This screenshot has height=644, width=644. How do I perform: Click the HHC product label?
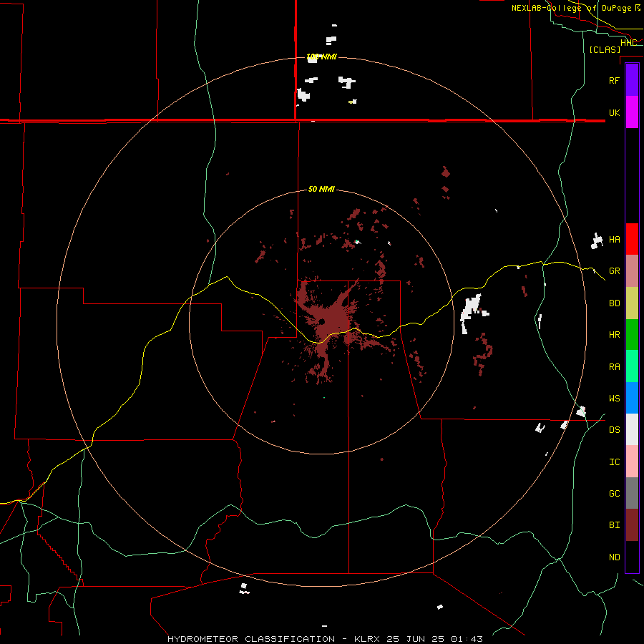click(x=628, y=43)
